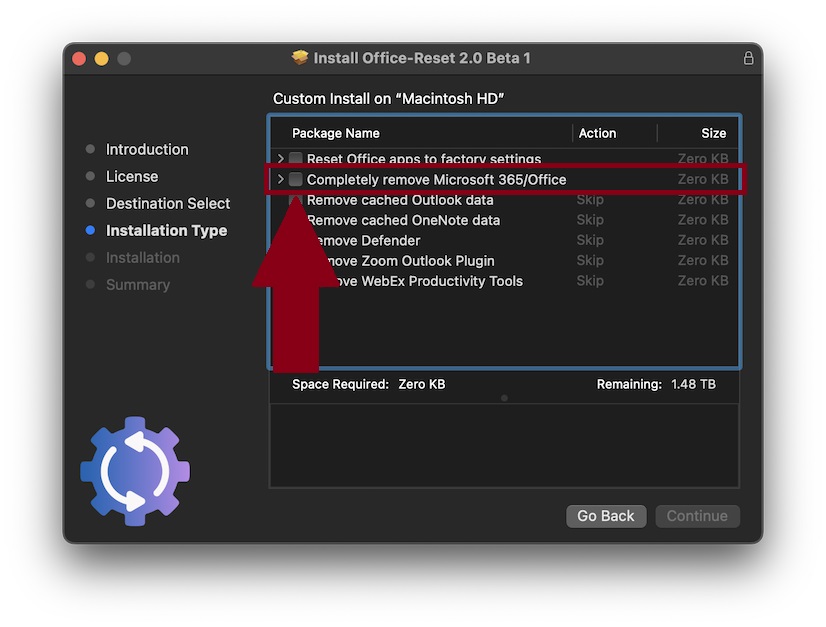This screenshot has height=627, width=826.
Task: Check the Reset Office apps to factory settings box
Action: [296, 159]
